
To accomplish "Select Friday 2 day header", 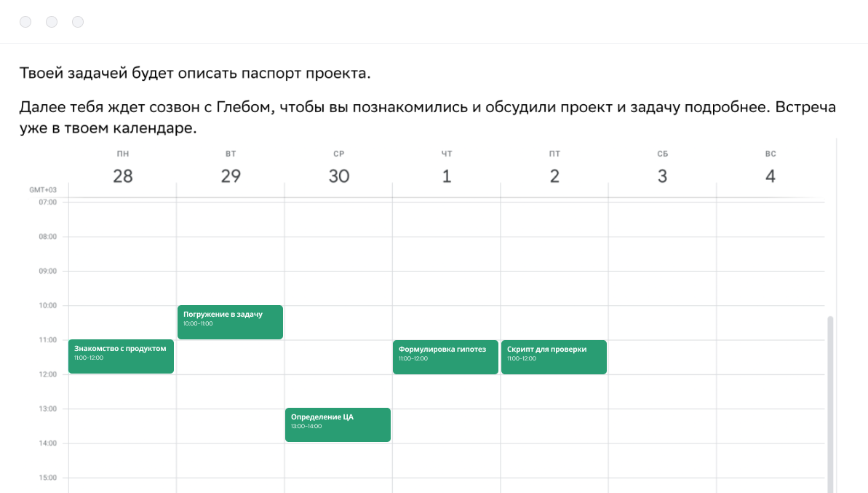I will pos(554,175).
